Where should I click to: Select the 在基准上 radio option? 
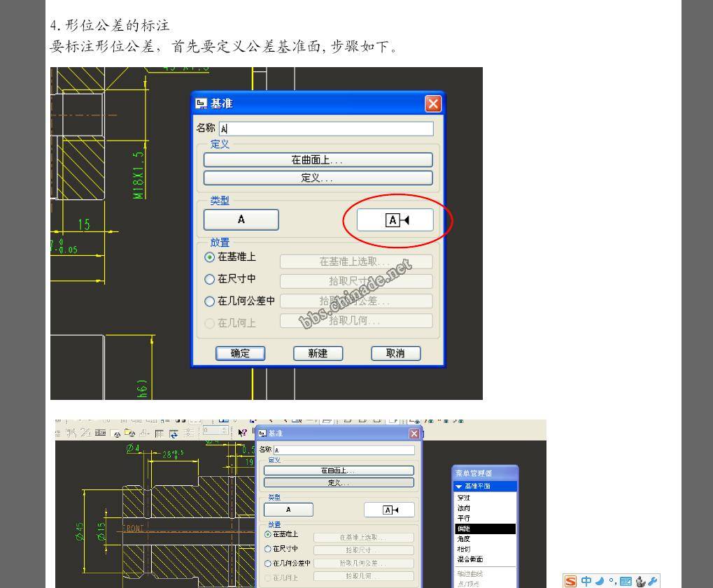[210, 257]
